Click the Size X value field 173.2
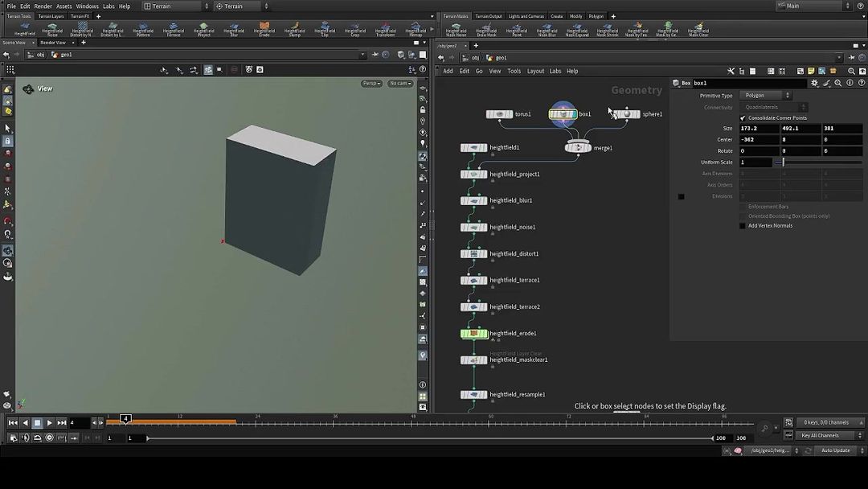868x489 pixels. click(759, 129)
